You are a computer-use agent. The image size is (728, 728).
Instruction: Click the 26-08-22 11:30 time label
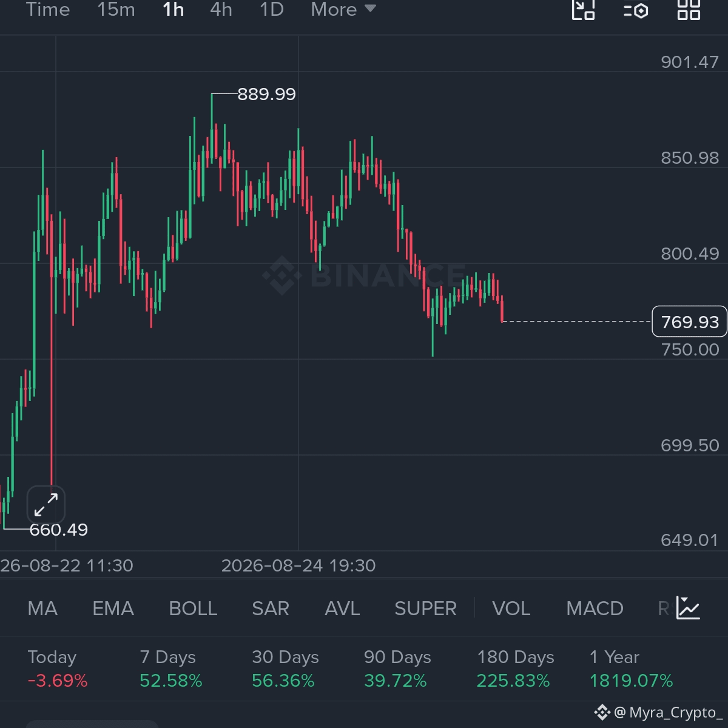(x=67, y=565)
